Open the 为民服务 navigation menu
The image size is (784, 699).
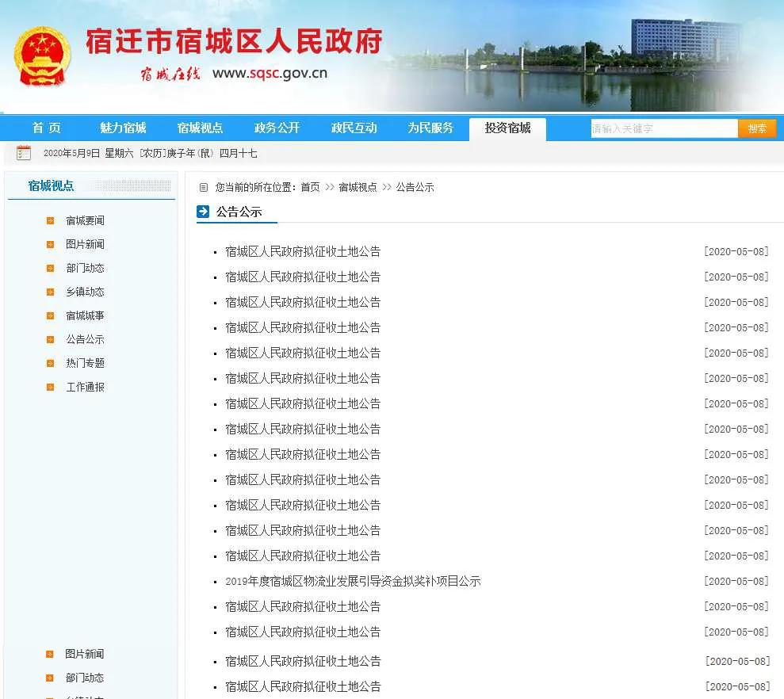430,128
